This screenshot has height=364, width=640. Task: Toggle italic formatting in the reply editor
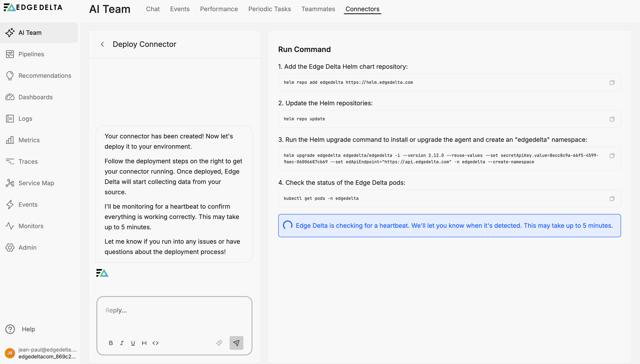122,343
